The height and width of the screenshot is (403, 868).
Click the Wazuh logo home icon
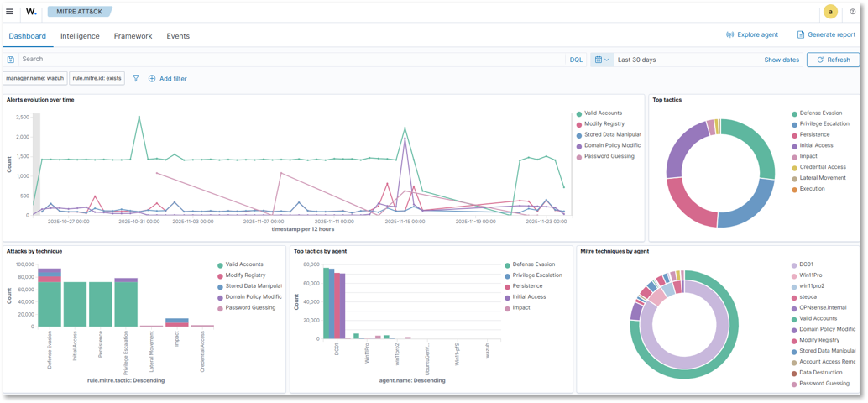(31, 12)
